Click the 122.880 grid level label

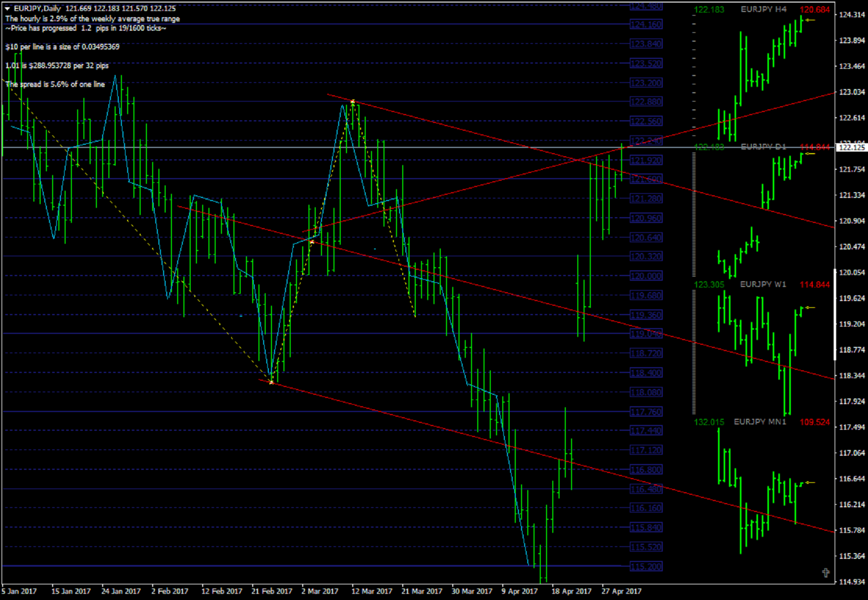point(646,102)
